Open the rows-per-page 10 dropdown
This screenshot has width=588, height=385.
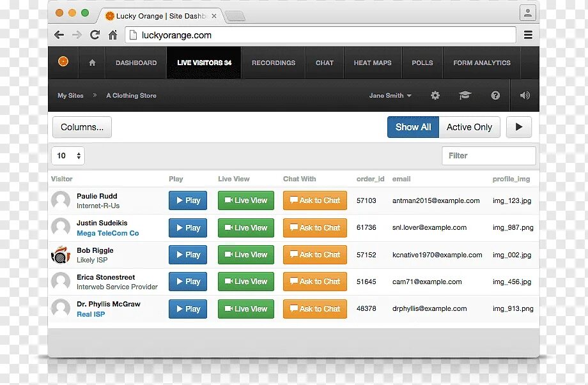68,155
